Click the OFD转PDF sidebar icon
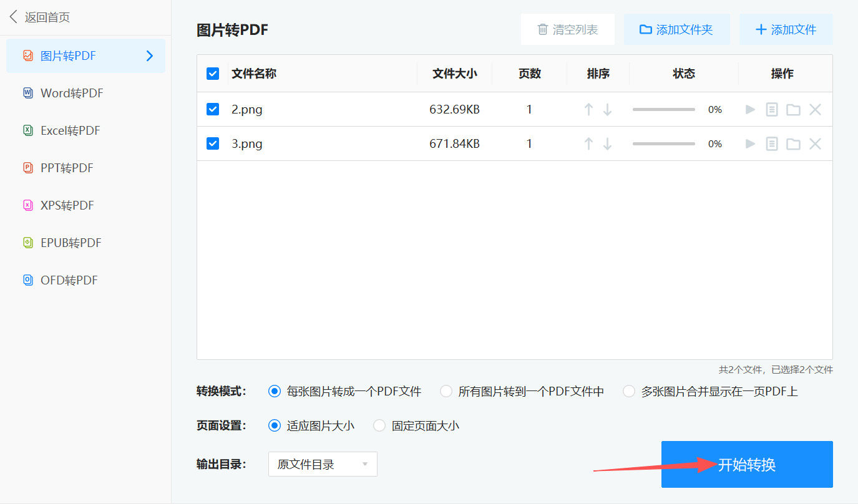This screenshot has height=504, width=858. 27,280
